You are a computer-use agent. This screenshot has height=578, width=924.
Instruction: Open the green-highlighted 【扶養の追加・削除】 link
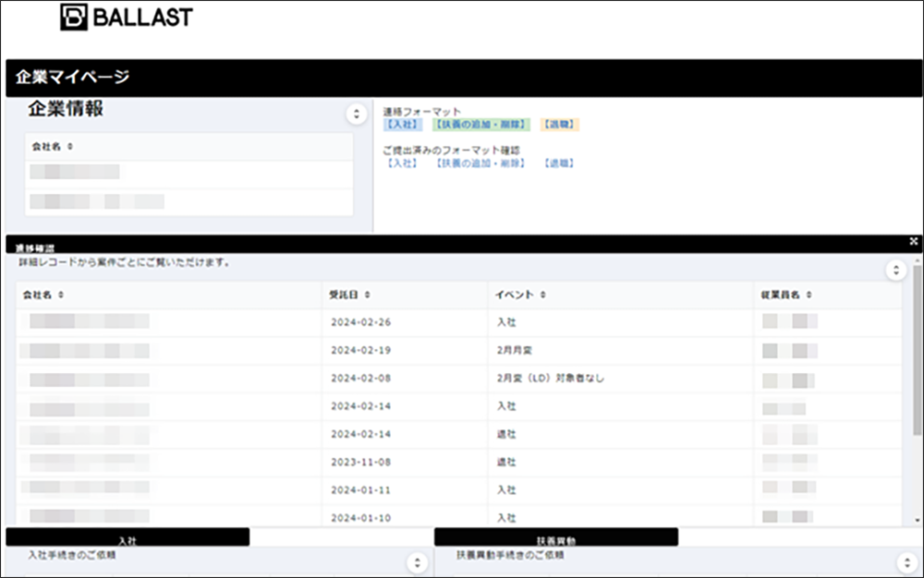point(480,125)
